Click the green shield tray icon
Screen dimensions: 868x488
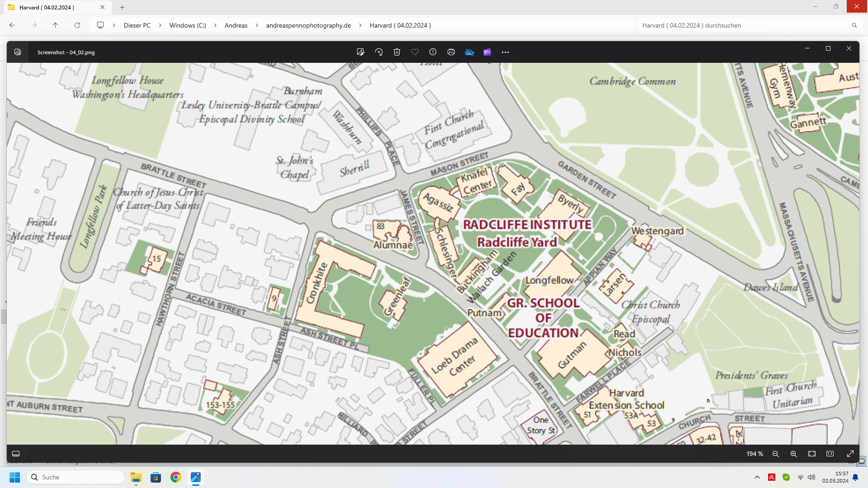[x=786, y=477]
